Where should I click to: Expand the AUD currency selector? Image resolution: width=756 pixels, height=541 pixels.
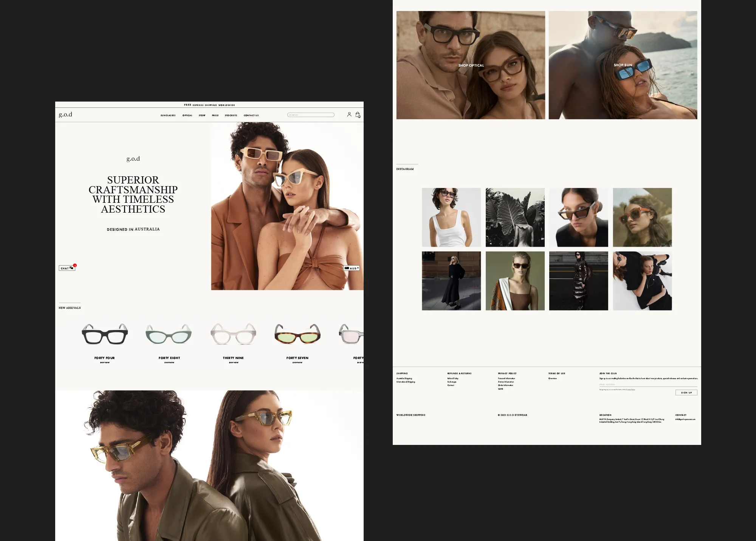click(352, 268)
